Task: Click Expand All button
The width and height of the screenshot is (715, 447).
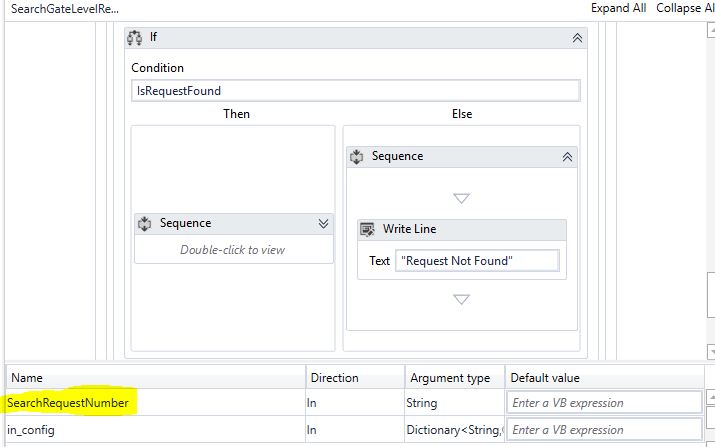Action: point(618,8)
